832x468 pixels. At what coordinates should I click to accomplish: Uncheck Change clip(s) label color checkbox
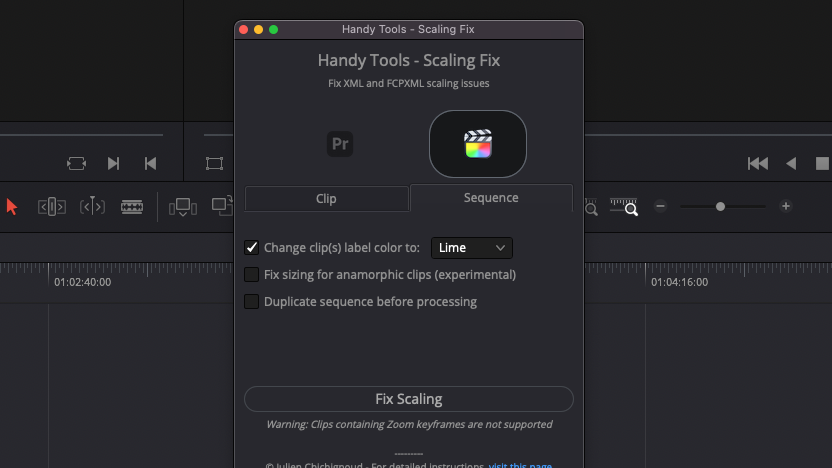[x=252, y=248]
